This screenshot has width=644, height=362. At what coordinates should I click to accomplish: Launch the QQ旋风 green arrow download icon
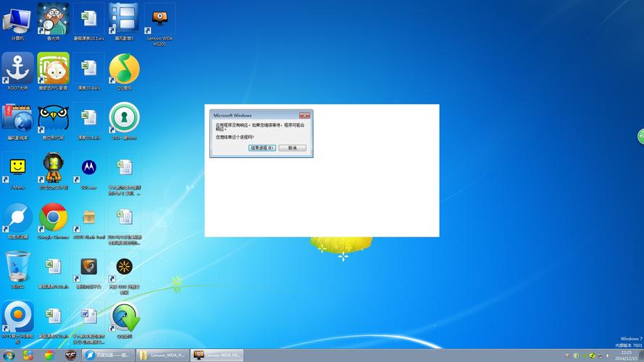125,320
